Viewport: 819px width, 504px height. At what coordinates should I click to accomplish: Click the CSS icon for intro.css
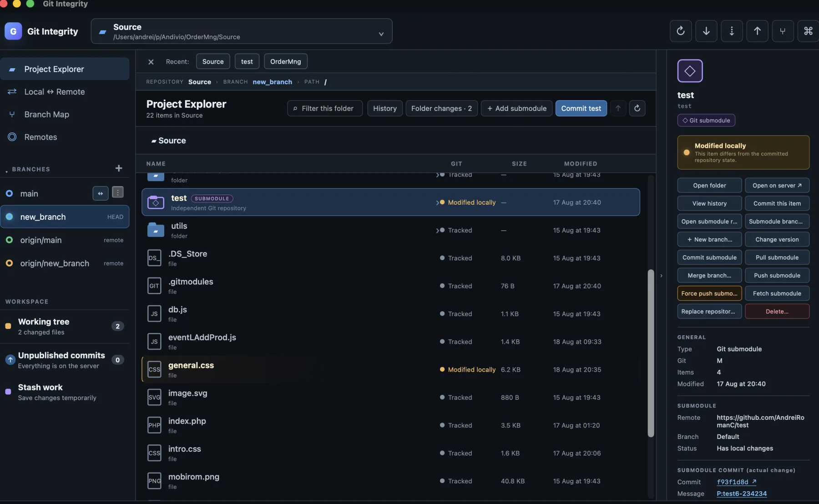tap(154, 453)
